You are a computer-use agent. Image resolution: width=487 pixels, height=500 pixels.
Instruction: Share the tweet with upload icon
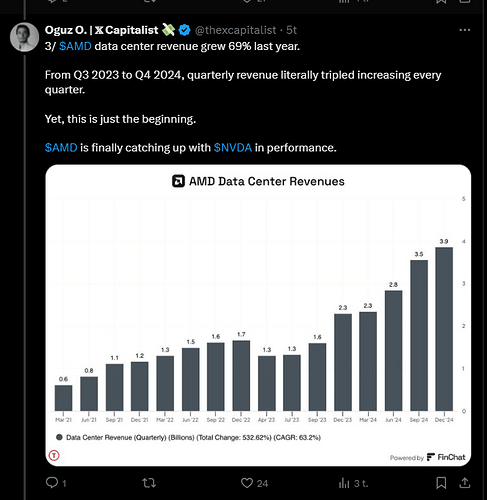[465, 483]
